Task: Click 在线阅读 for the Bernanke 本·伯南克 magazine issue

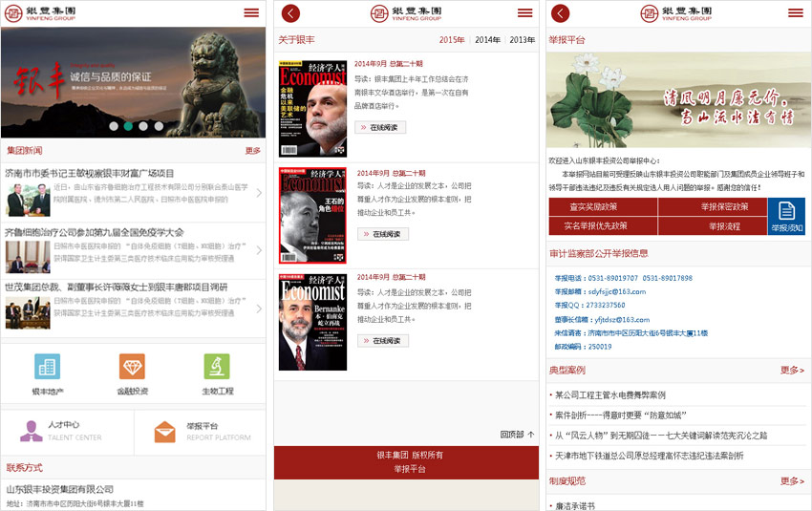Action: point(383,341)
